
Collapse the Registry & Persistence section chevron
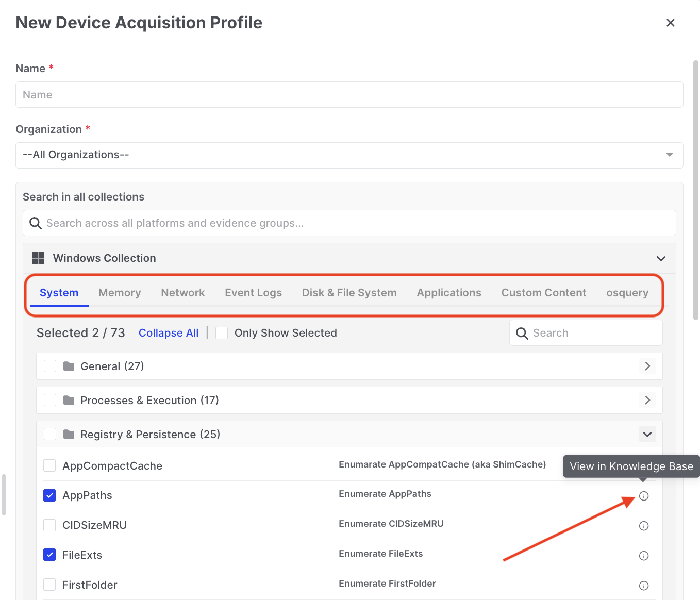pyautogui.click(x=647, y=435)
